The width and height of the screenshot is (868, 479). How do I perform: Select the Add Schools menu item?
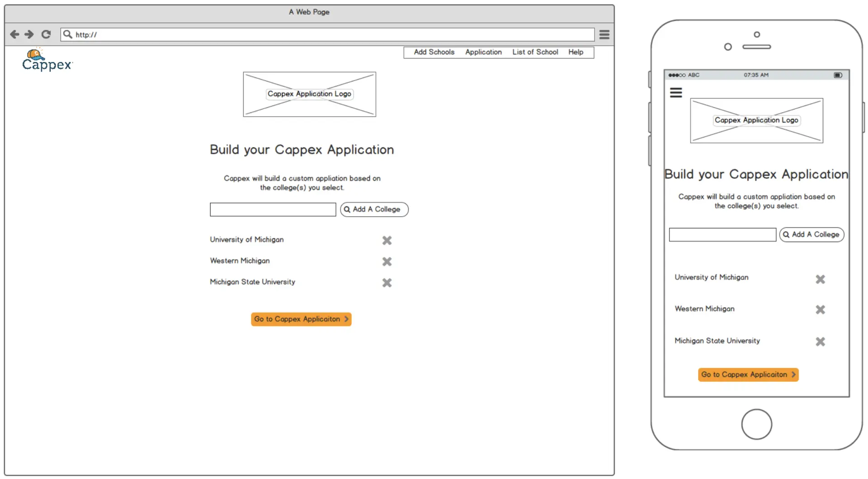pyautogui.click(x=433, y=52)
